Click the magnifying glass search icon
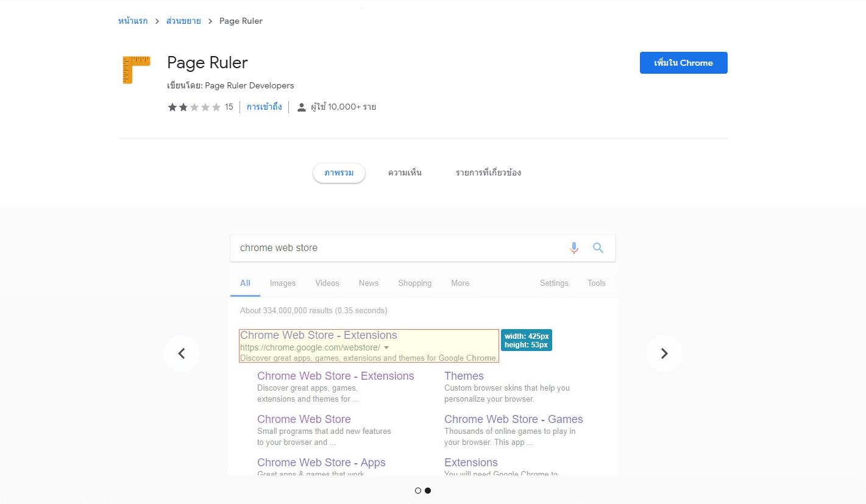This screenshot has height=504, width=866. (x=598, y=248)
